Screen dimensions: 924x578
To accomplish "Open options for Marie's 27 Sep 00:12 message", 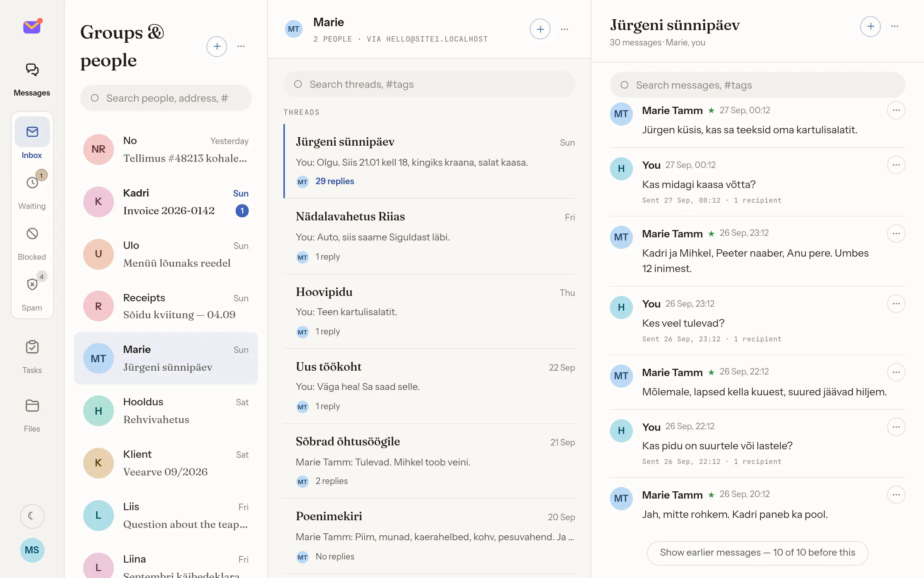I will pos(896,111).
